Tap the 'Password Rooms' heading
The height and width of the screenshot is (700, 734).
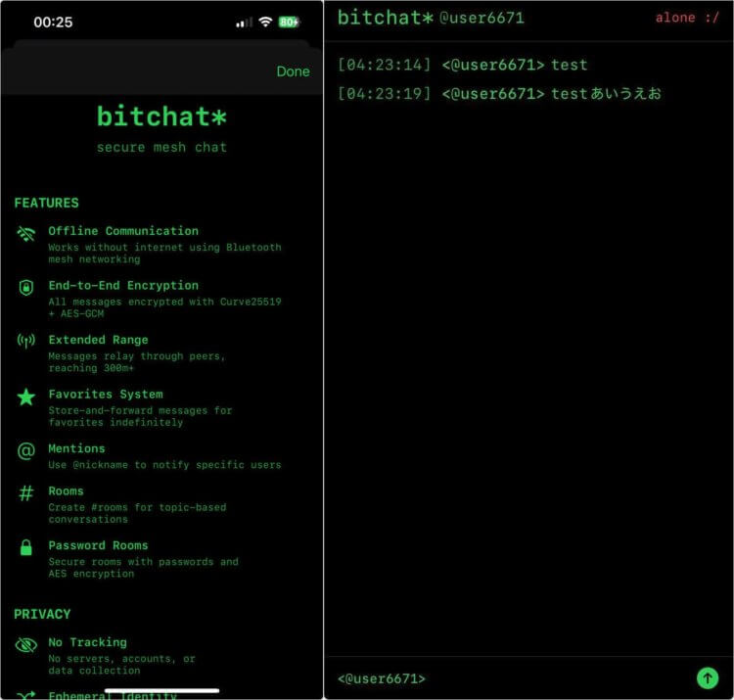(x=98, y=545)
